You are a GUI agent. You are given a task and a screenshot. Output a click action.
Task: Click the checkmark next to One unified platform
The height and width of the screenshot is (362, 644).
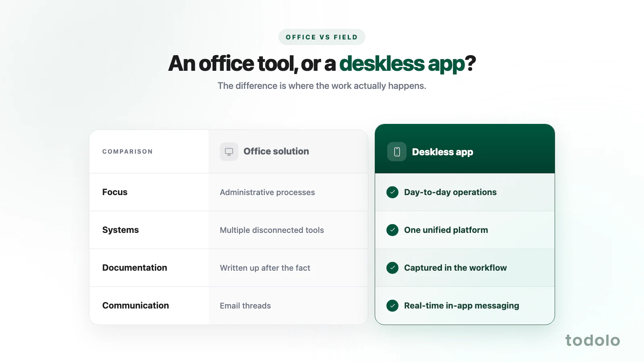392,230
